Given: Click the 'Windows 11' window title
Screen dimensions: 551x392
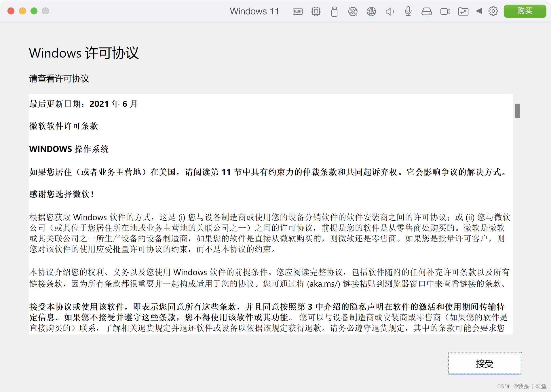Looking at the screenshot, I should (x=254, y=11).
